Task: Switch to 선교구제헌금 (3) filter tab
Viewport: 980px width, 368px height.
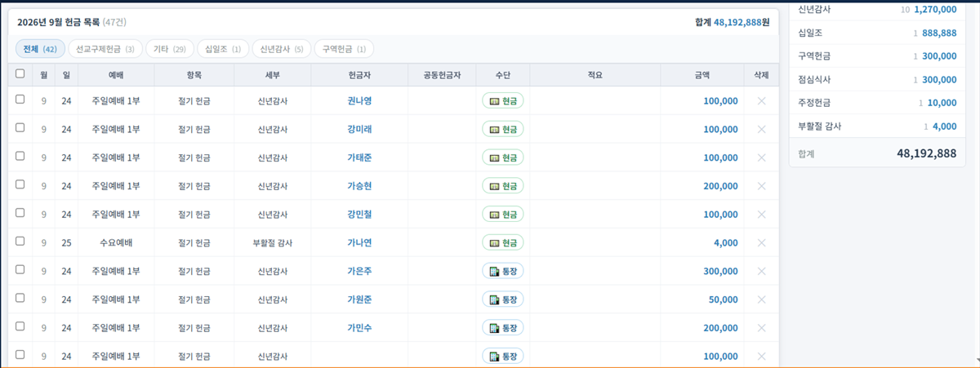Action: click(105, 49)
